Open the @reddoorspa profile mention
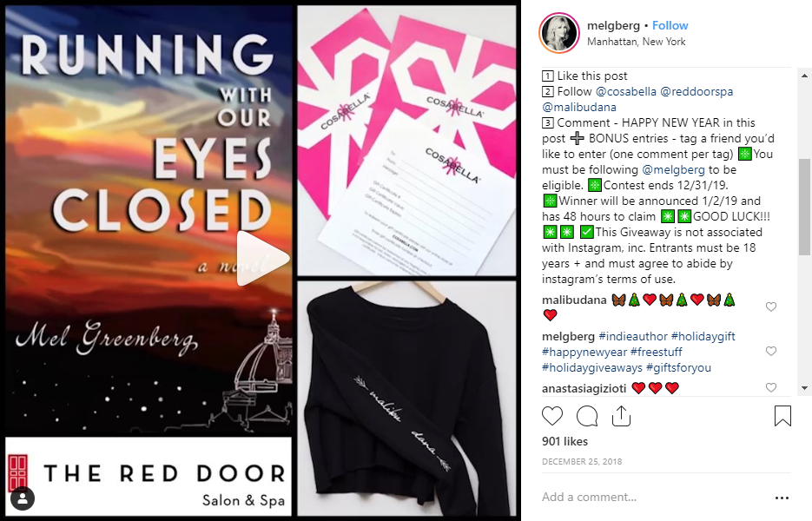The width and height of the screenshot is (812, 521). point(696,92)
